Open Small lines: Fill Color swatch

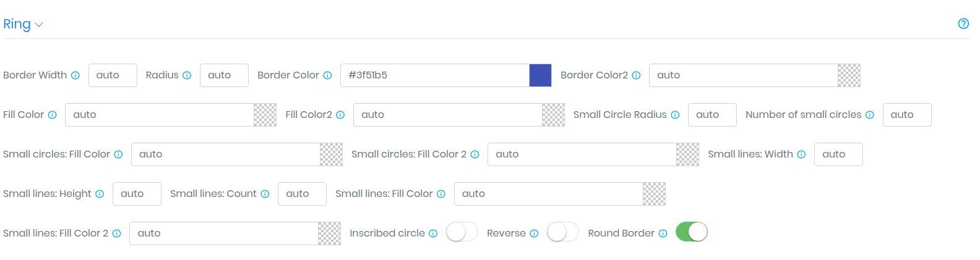[x=654, y=194]
